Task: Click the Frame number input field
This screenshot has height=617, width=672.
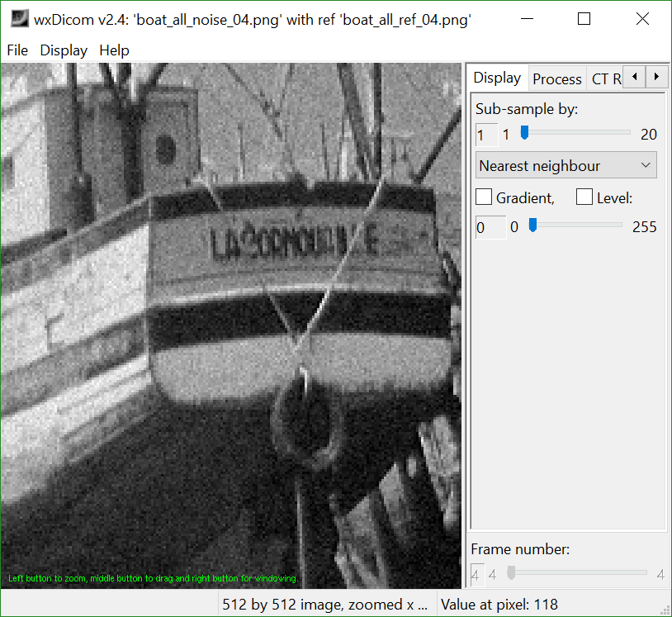Action: coord(477,575)
